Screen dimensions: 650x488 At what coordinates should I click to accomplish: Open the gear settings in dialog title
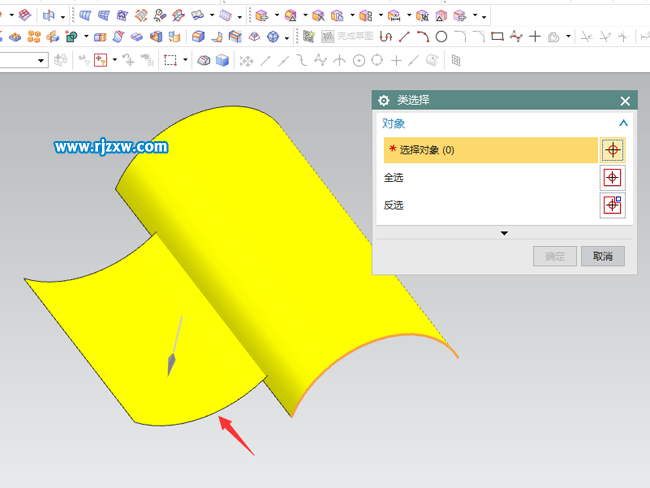click(383, 101)
